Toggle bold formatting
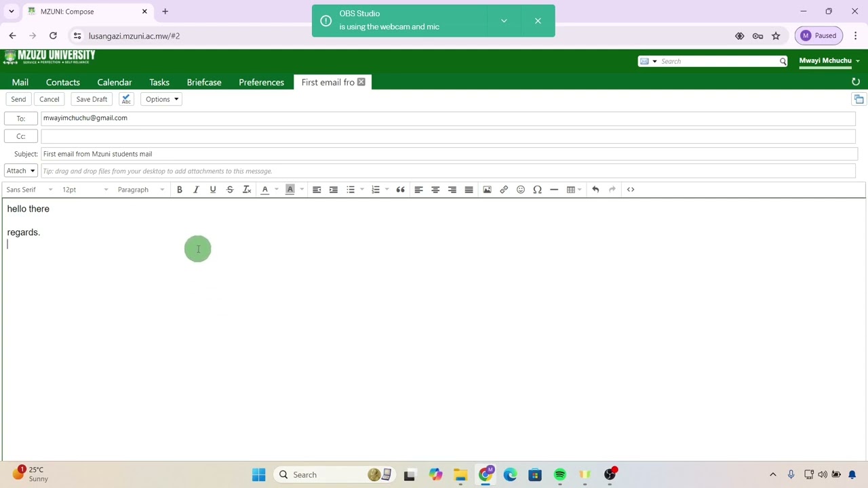 (x=180, y=190)
